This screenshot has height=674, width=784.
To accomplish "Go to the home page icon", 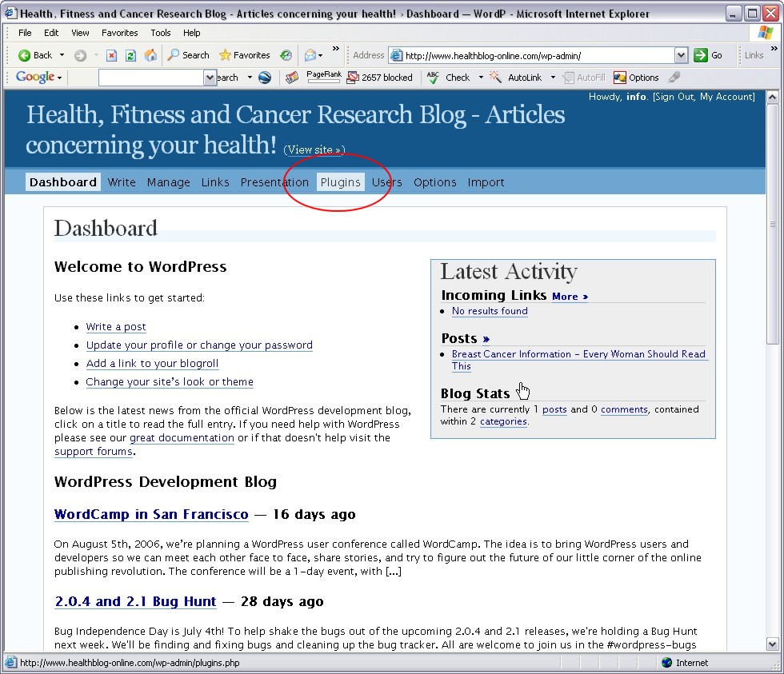I will click(x=150, y=55).
